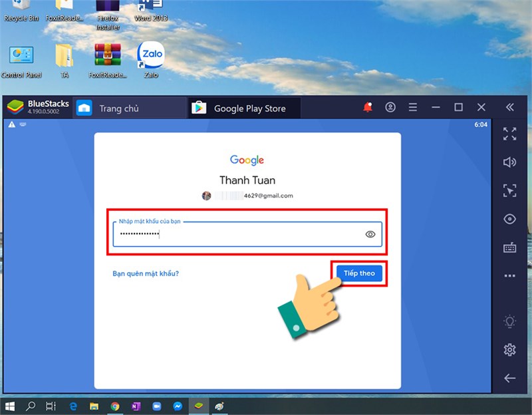
Task: Click the lightbulb icon in sidebar
Action: coord(509,321)
